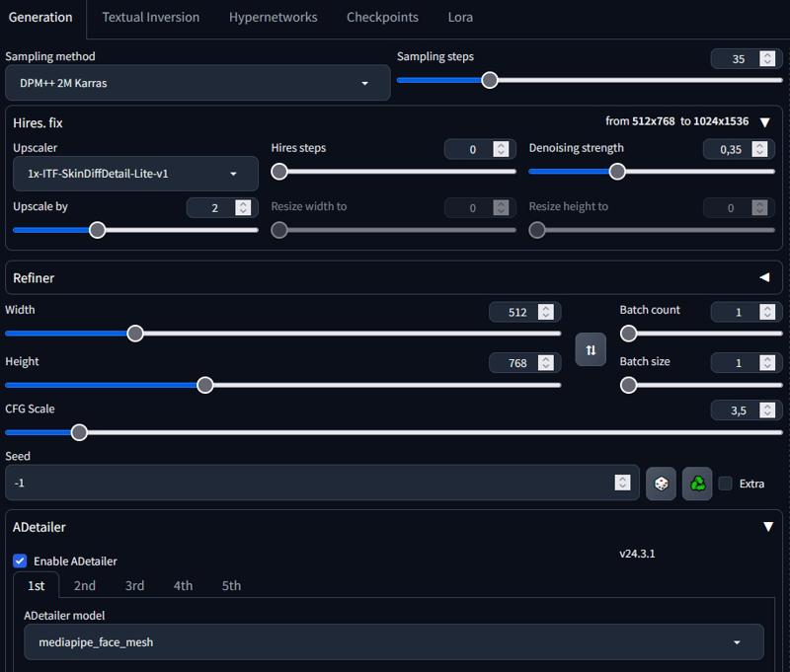The height and width of the screenshot is (672, 790).
Task: Open the ADetailer model dropdown
Action: coord(393,642)
